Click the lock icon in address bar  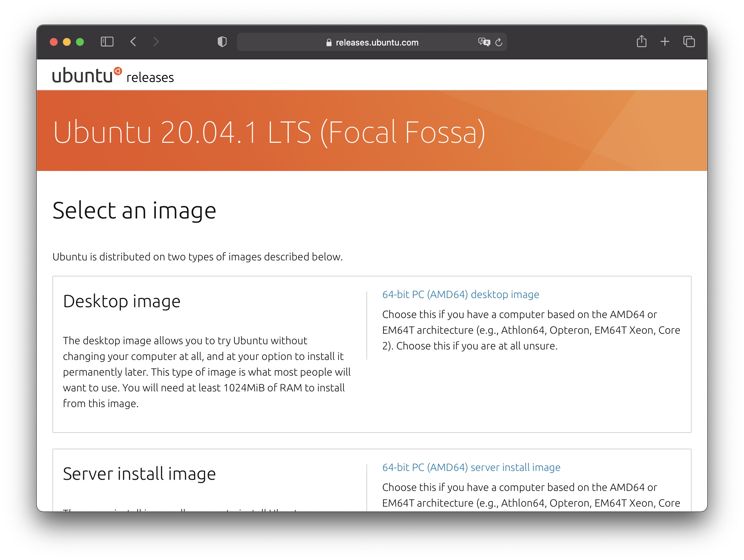[329, 42]
